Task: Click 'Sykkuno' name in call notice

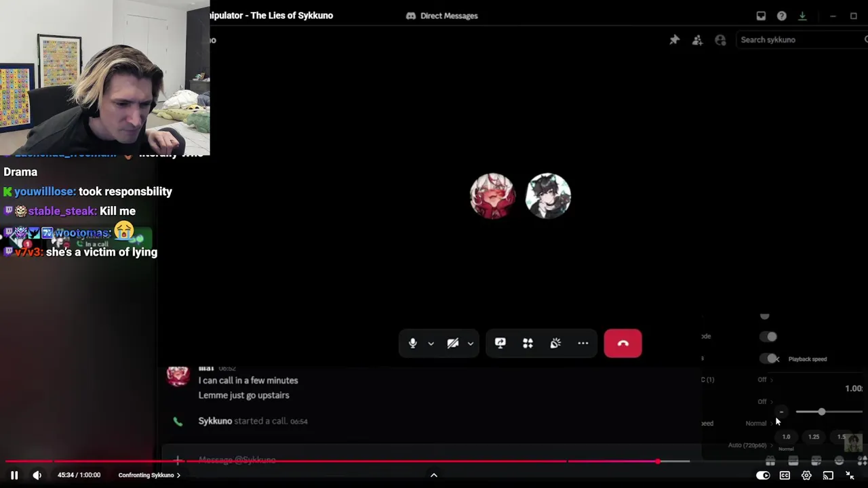Action: (x=215, y=421)
